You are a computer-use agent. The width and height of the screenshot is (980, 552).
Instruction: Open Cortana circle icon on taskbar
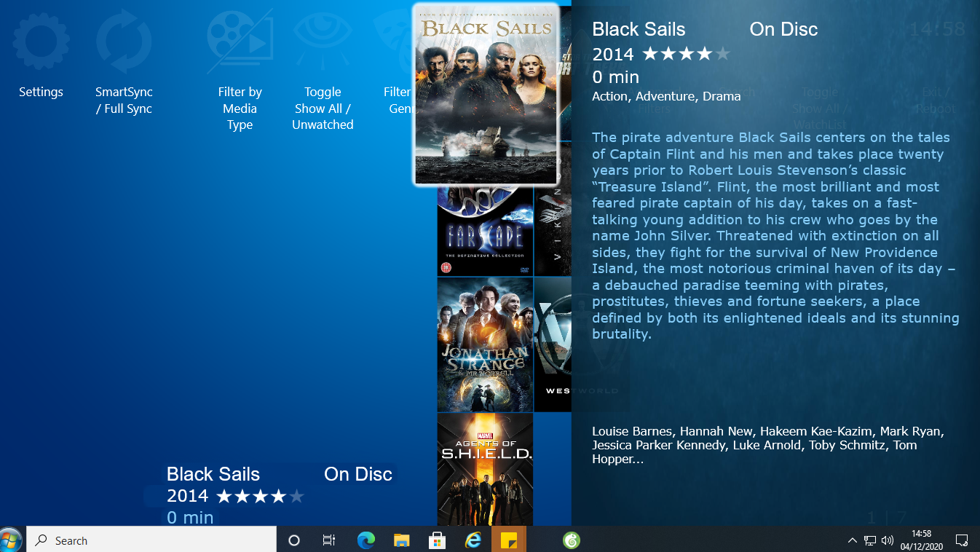point(294,540)
